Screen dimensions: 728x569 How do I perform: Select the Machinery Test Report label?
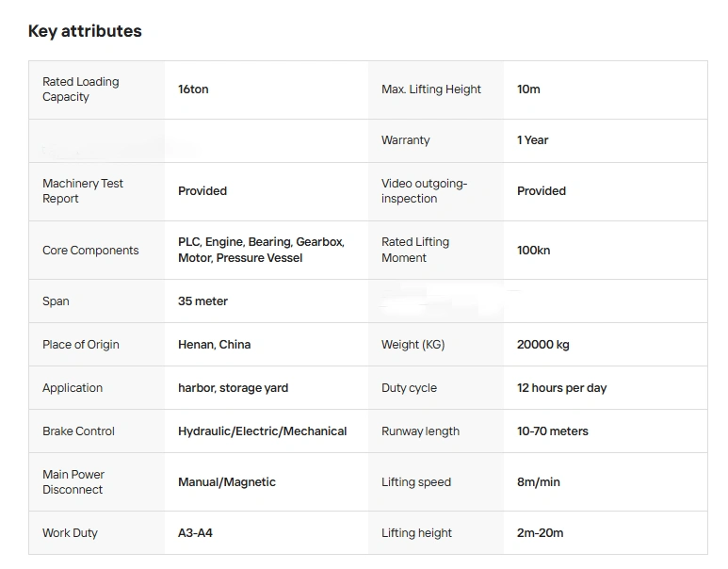(83, 191)
